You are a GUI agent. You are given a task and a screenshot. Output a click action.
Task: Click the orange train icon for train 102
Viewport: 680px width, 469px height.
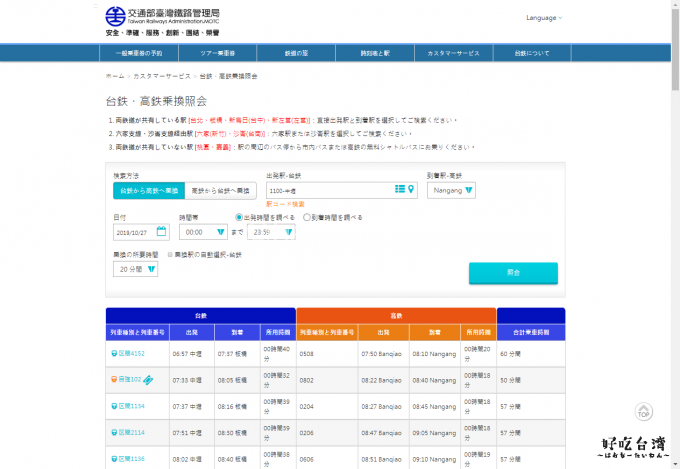(x=114, y=379)
